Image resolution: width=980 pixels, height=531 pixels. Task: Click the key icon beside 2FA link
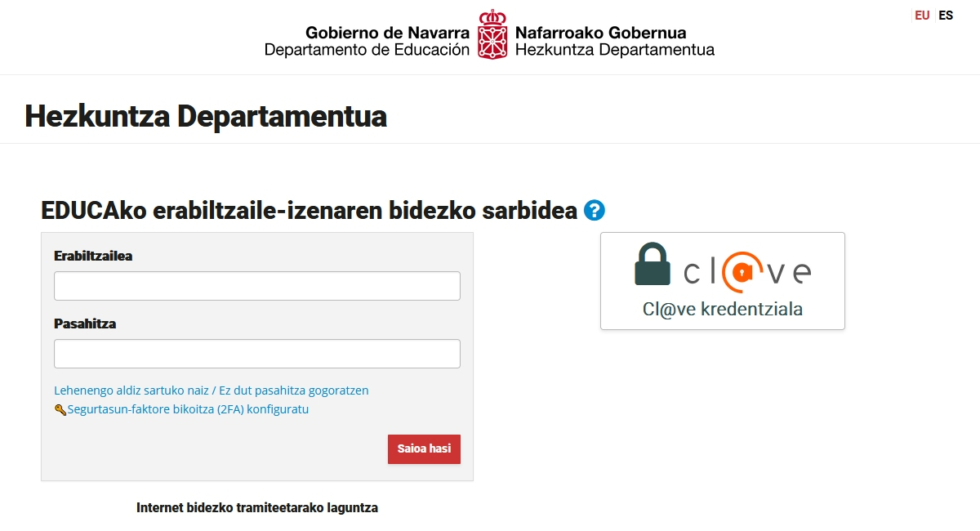(60, 410)
